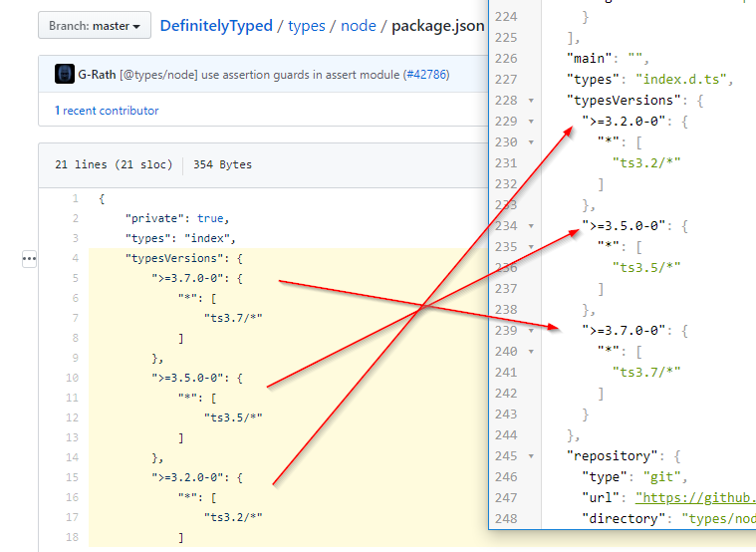Open the types breadcrumb link

pyautogui.click(x=306, y=26)
